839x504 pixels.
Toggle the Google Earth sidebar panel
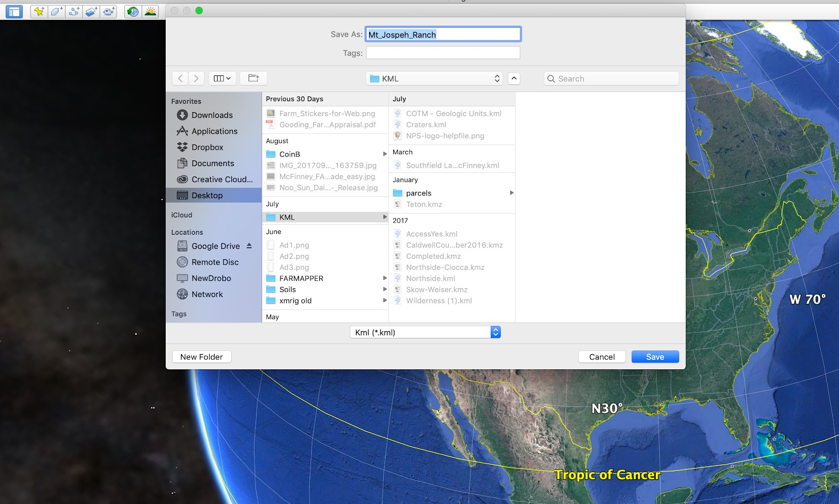[x=14, y=11]
